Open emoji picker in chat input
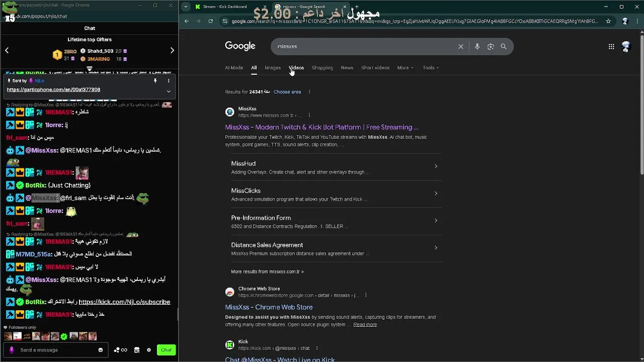 pos(101,350)
